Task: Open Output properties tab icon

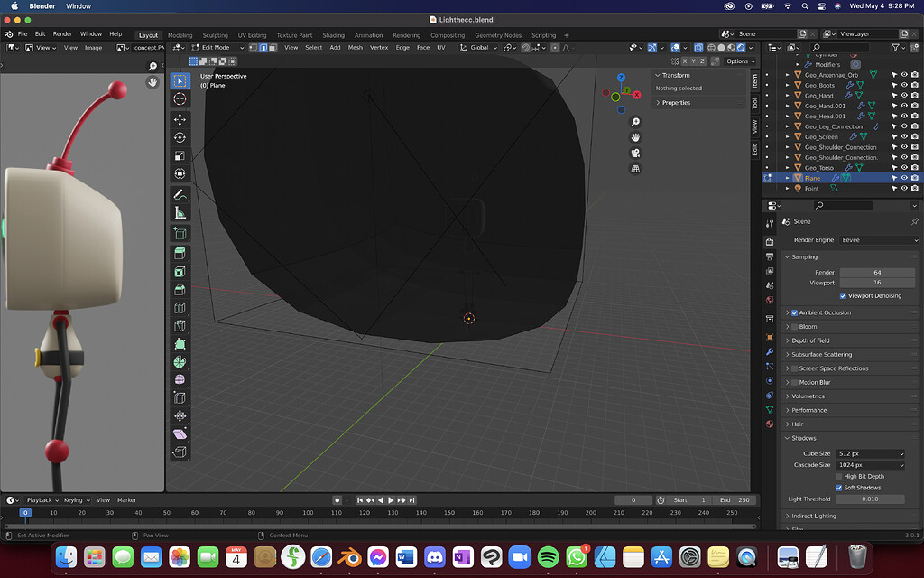Action: pyautogui.click(x=770, y=256)
